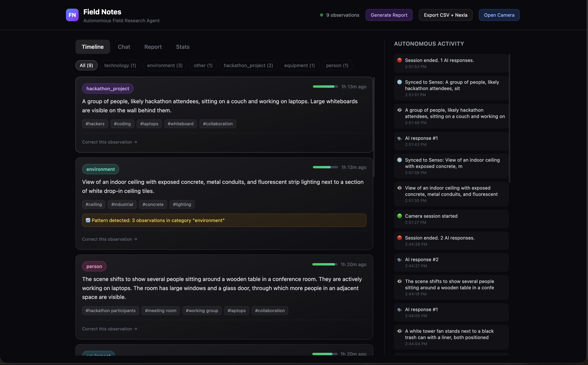Filter by environment (3) category
Screen dimensions: 588x365
[x=165, y=65]
